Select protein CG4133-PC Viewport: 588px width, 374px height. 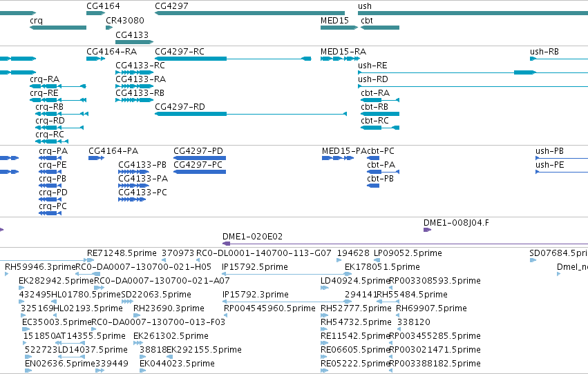coord(132,199)
